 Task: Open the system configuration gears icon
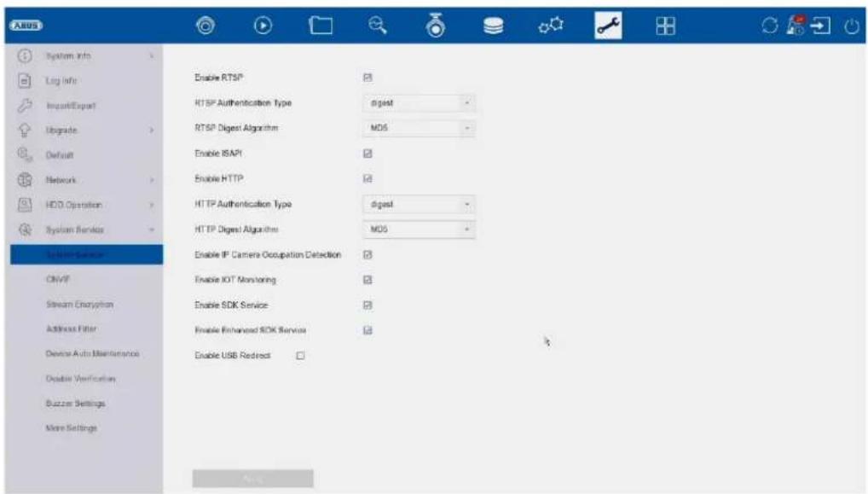pos(551,26)
